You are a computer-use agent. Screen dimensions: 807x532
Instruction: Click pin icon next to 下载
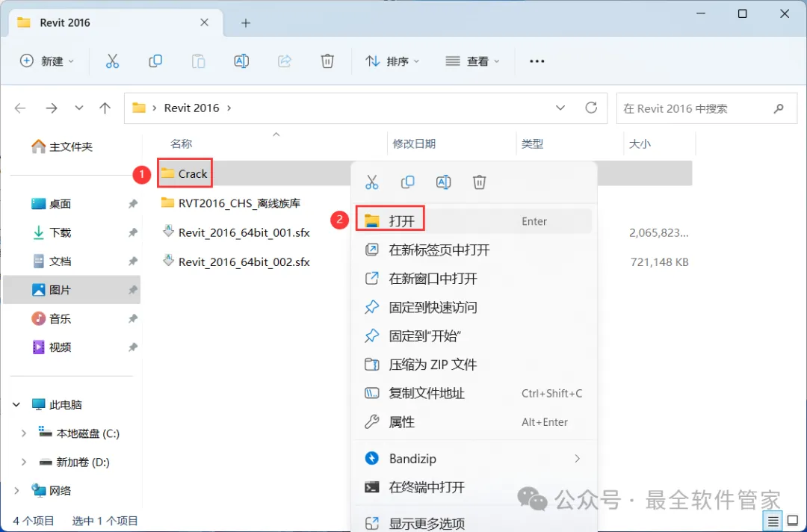coord(132,232)
